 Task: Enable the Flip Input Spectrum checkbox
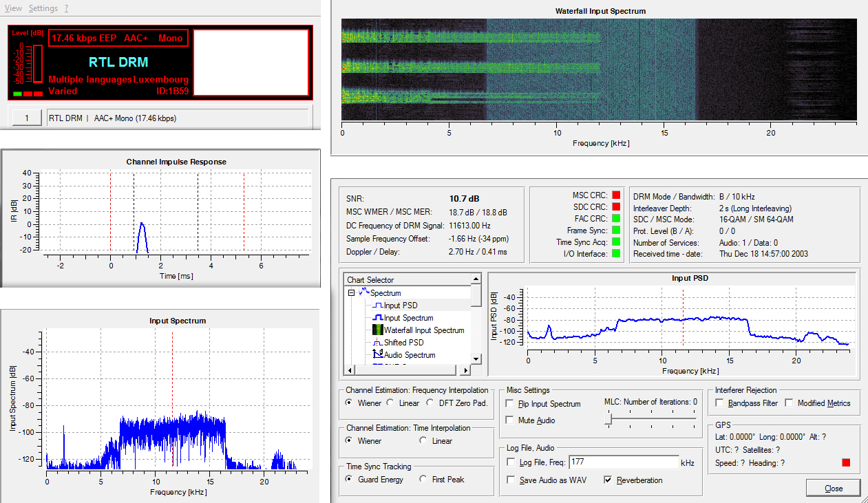pos(510,404)
